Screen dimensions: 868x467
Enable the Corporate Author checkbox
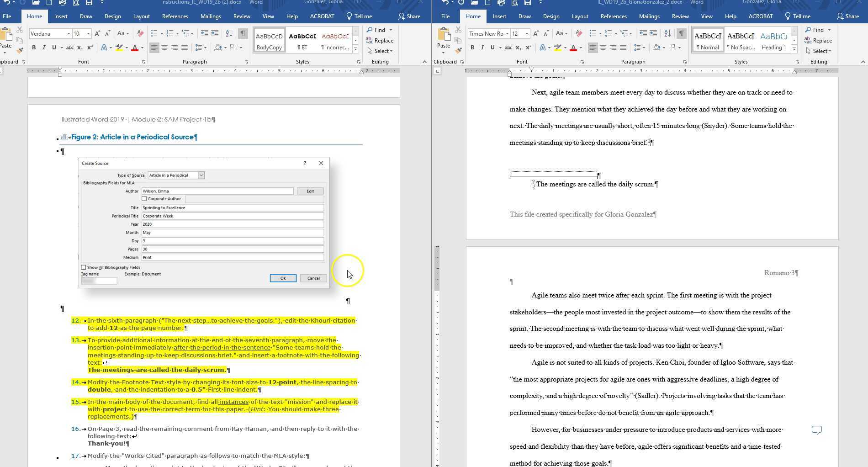[144, 198]
